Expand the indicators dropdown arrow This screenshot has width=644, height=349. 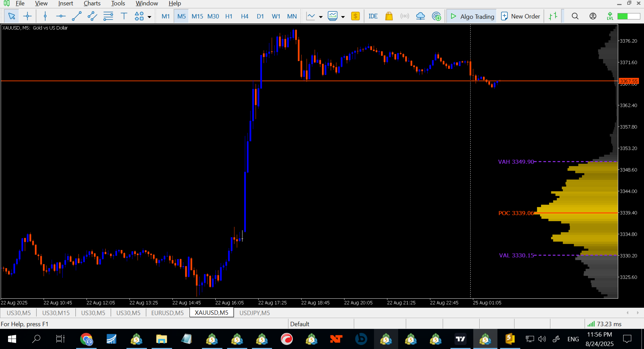tap(343, 16)
